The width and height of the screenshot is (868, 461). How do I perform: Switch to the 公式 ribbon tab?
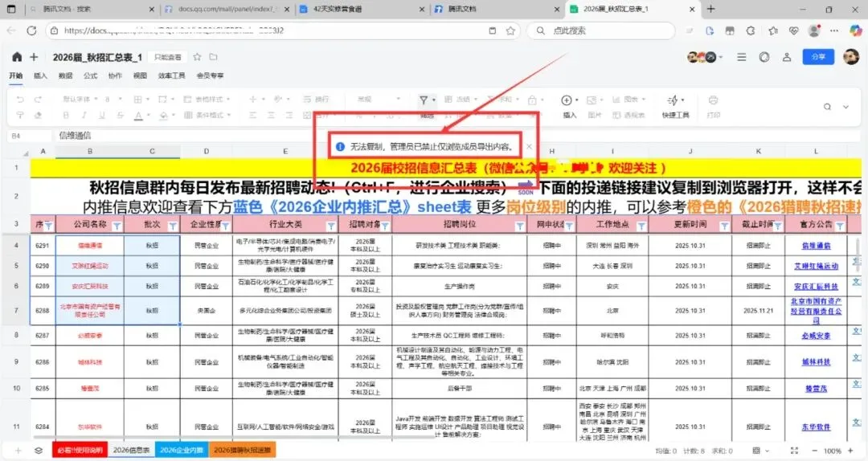tap(90, 75)
